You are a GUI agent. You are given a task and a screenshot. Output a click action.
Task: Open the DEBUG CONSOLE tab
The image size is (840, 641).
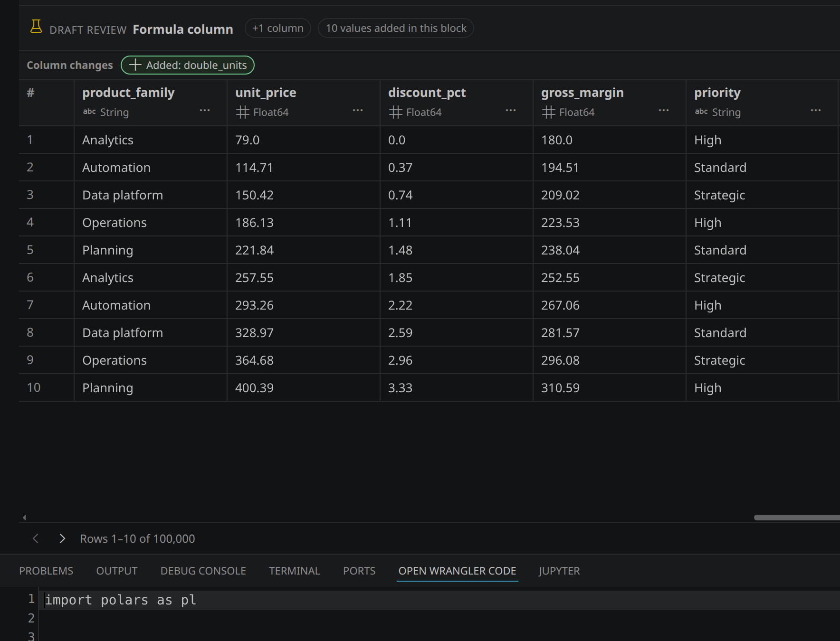tap(203, 571)
